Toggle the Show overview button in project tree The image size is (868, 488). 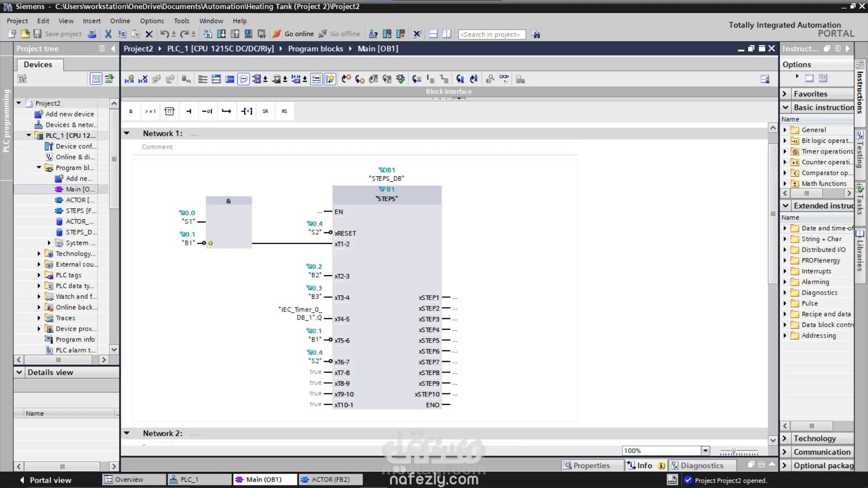[96, 79]
